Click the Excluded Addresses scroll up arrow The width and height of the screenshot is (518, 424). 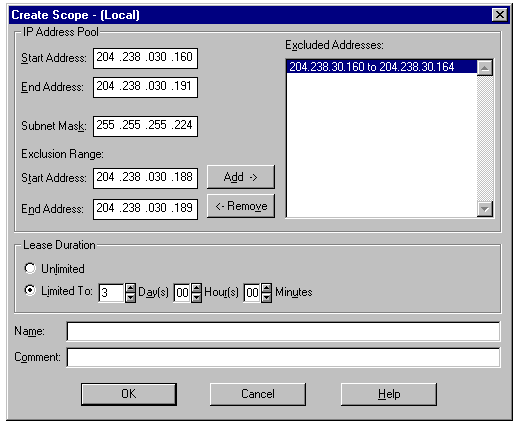click(x=485, y=68)
